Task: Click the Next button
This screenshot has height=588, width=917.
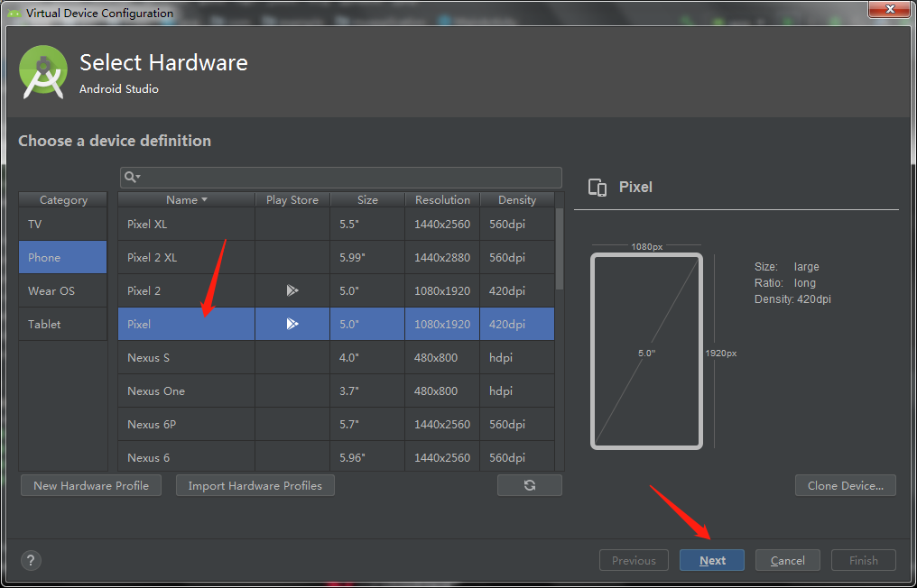Action: tap(712, 560)
